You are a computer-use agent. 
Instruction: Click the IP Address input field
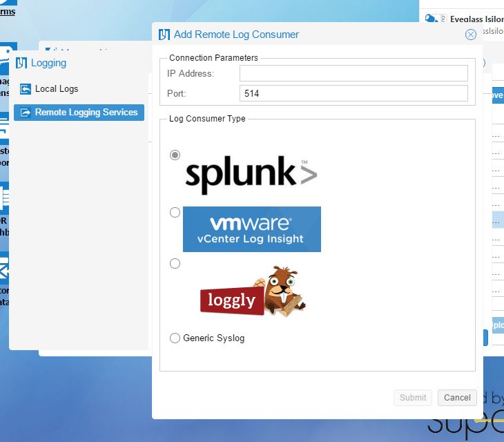click(353, 73)
